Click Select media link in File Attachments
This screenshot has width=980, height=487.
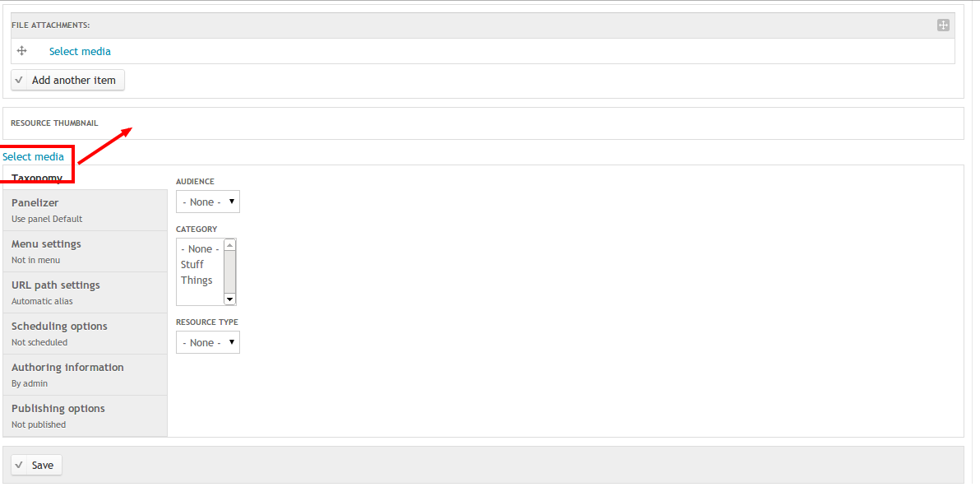(80, 51)
